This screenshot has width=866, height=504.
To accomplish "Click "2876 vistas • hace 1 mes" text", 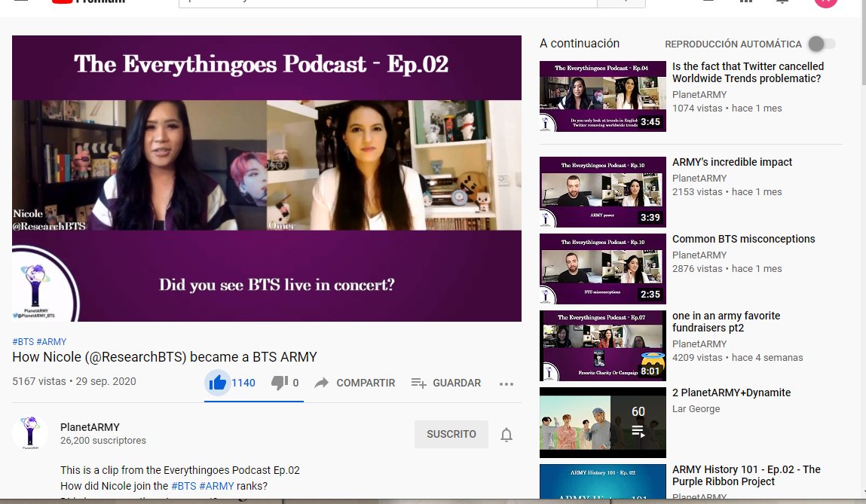I will coord(727,268).
